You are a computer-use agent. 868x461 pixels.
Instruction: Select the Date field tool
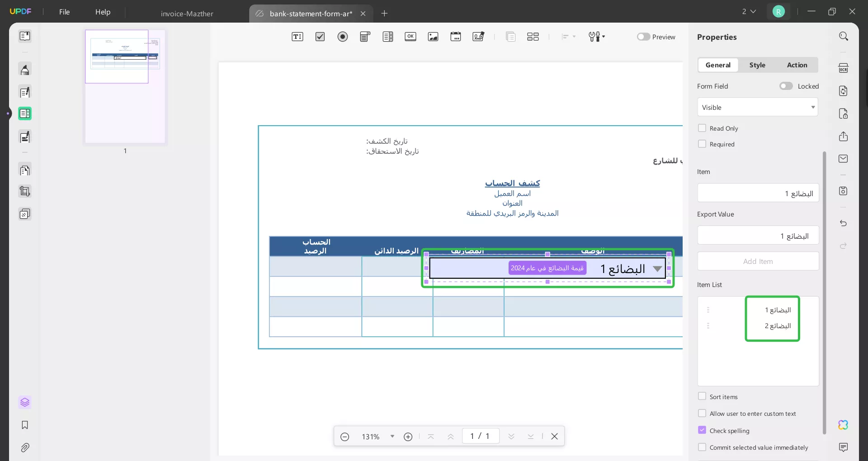click(x=456, y=37)
